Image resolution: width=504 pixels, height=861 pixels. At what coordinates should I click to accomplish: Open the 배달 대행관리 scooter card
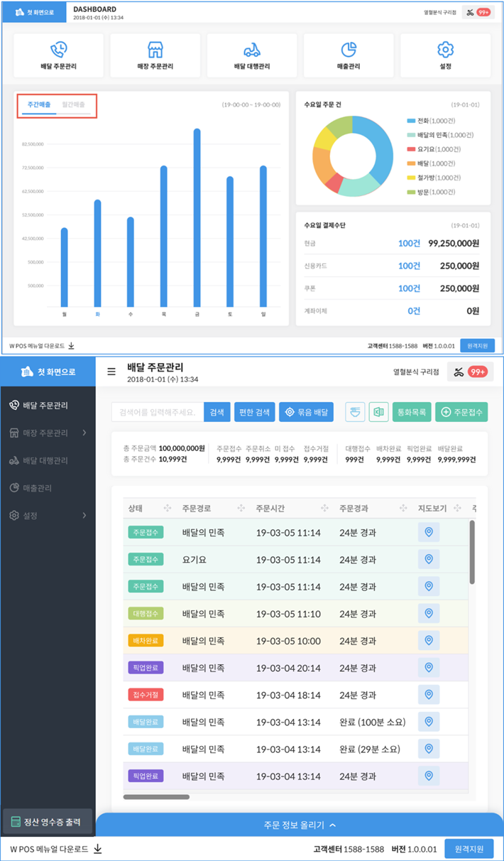[x=251, y=55]
